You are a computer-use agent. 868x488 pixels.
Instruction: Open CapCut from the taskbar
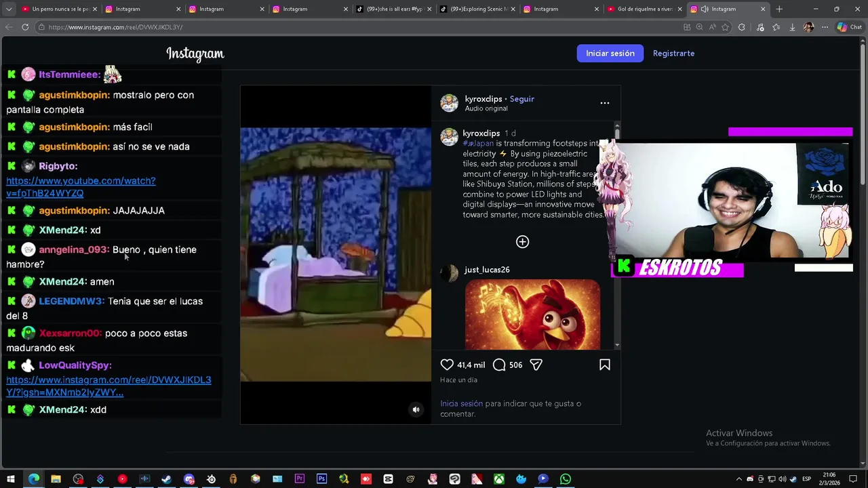(x=388, y=479)
